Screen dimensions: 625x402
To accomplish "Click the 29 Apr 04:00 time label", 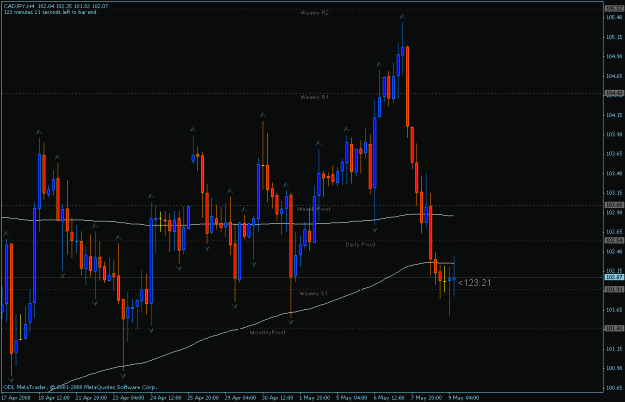I will tap(240, 398).
